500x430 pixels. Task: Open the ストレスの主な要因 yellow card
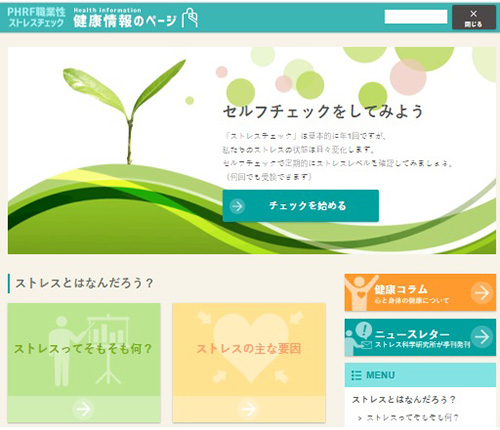click(249, 363)
